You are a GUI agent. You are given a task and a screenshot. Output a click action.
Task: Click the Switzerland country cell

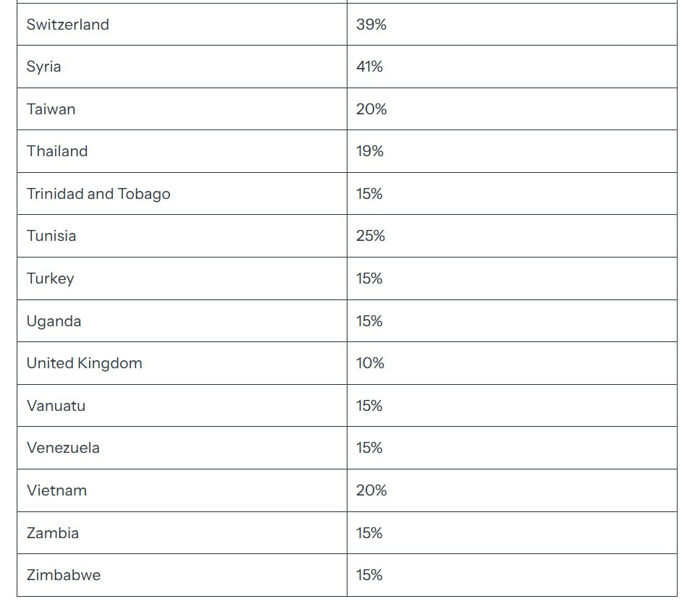click(68, 25)
